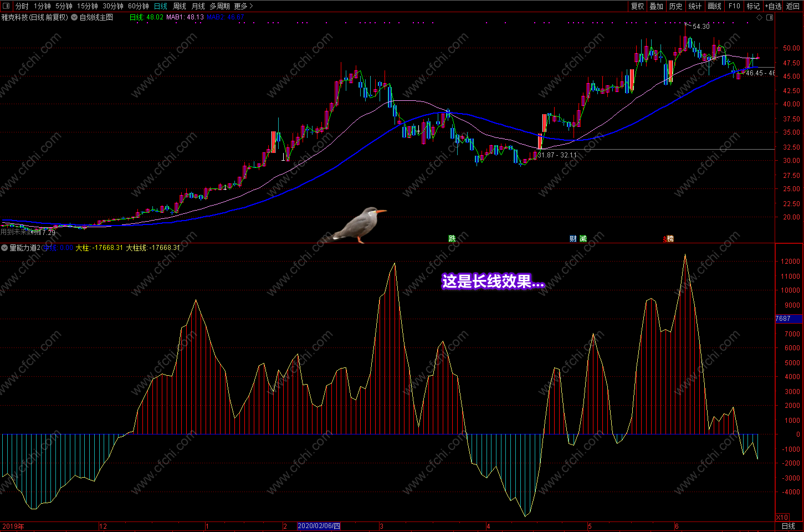Expand the 量能力道2 indicator dropdown arrow

[x=4, y=248]
